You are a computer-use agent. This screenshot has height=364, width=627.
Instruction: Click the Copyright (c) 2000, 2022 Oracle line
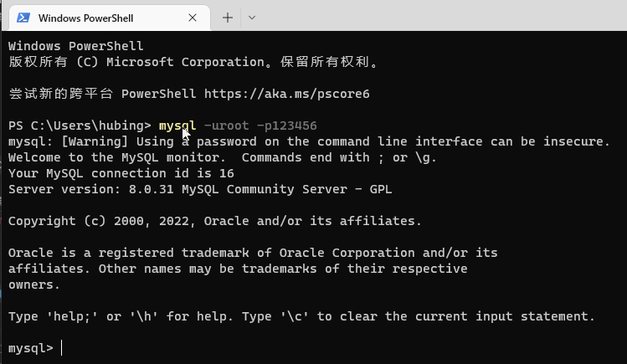(214, 221)
